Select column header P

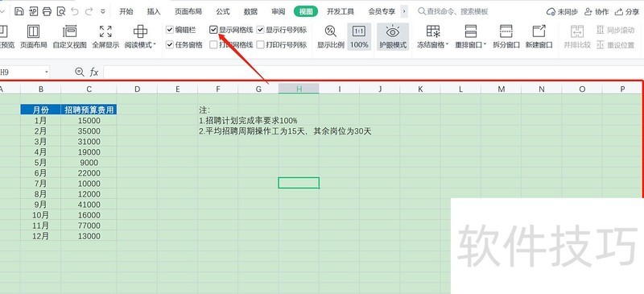[x=622, y=89]
